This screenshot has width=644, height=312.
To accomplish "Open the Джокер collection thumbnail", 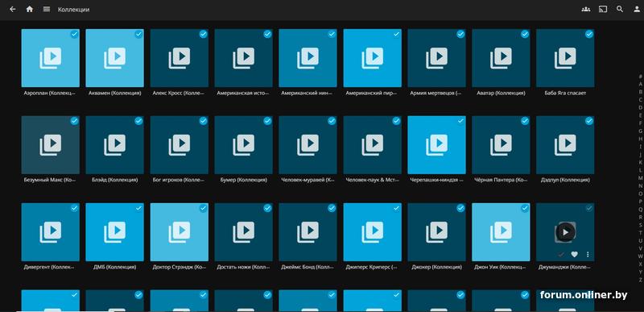I will (x=436, y=232).
